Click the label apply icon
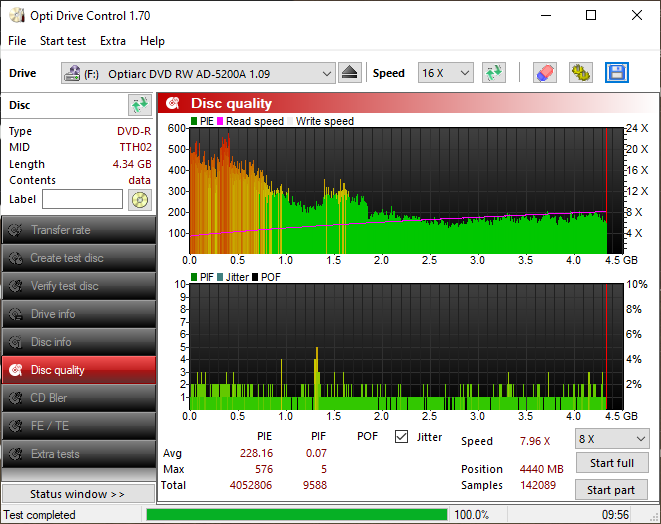Viewport: 661px width, 524px height. click(139, 199)
